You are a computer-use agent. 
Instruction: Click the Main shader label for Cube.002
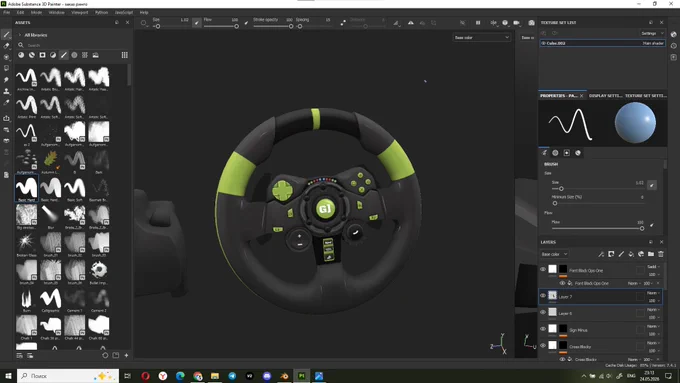point(653,43)
